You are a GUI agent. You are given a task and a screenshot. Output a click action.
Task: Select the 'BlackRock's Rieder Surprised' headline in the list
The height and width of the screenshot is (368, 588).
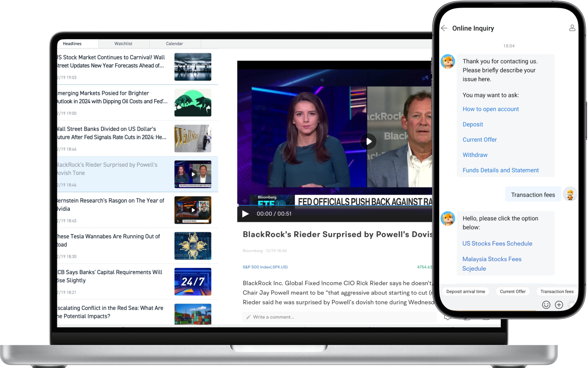[107, 169]
